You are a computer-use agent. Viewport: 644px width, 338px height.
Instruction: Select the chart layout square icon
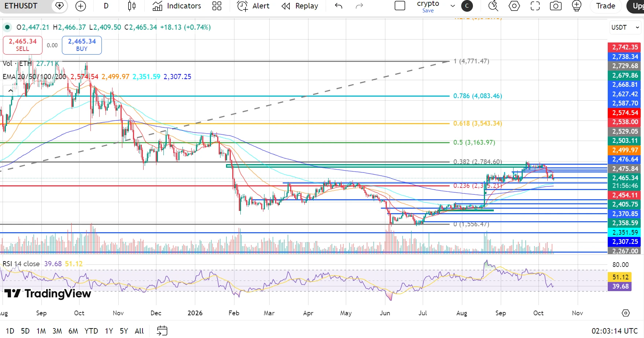[x=400, y=6]
